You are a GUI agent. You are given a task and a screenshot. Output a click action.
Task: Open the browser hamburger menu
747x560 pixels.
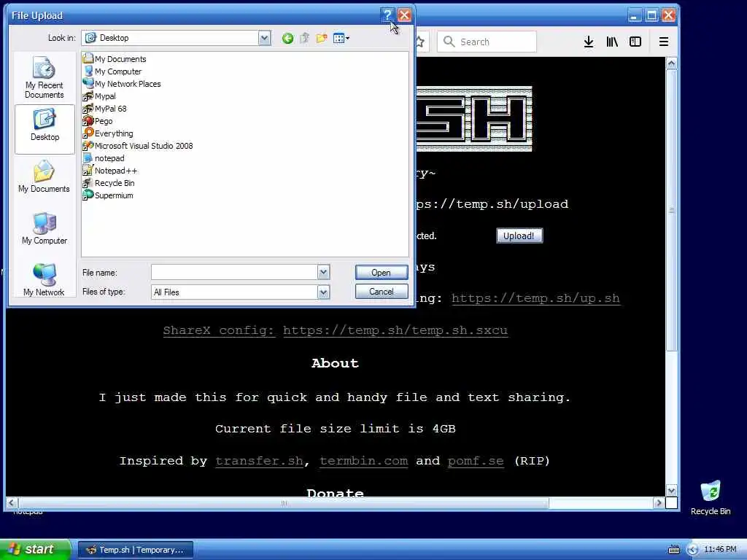pos(664,42)
